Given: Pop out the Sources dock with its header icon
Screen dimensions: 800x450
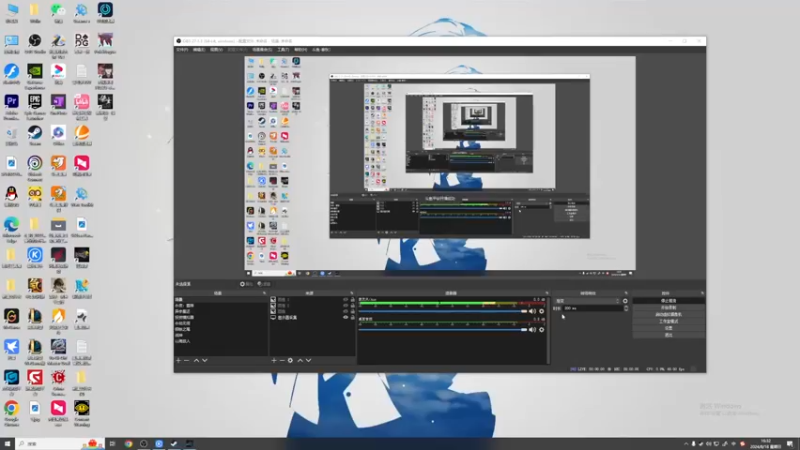Looking at the screenshot, I should coord(352,293).
